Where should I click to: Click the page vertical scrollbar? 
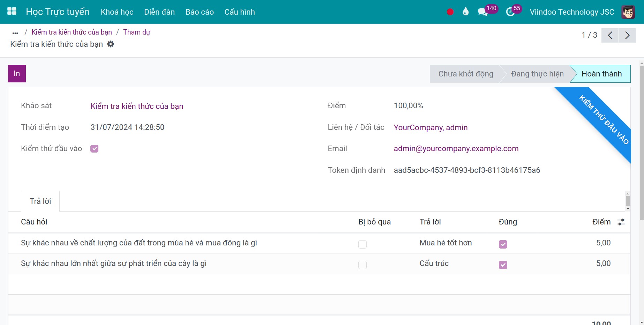click(642, 142)
